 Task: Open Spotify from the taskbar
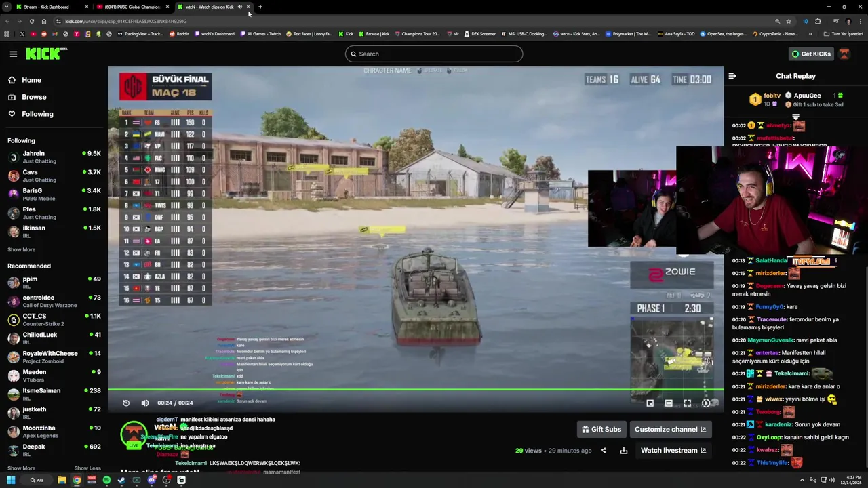pos(106,480)
